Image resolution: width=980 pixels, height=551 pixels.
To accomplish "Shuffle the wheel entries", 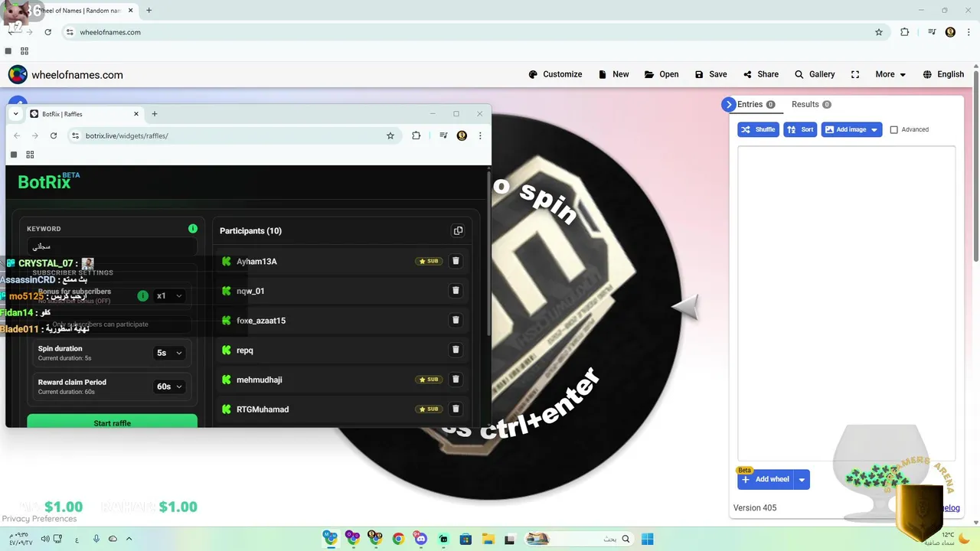I will (758, 130).
